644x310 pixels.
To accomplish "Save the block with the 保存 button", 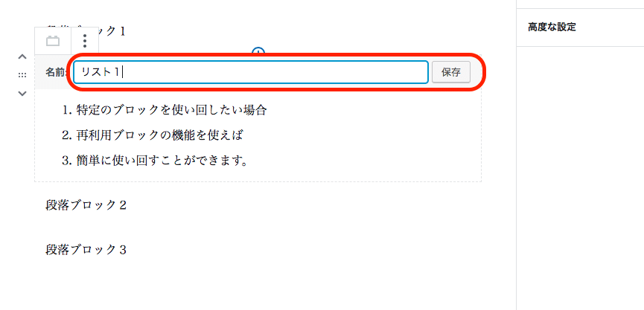I will pyautogui.click(x=450, y=73).
